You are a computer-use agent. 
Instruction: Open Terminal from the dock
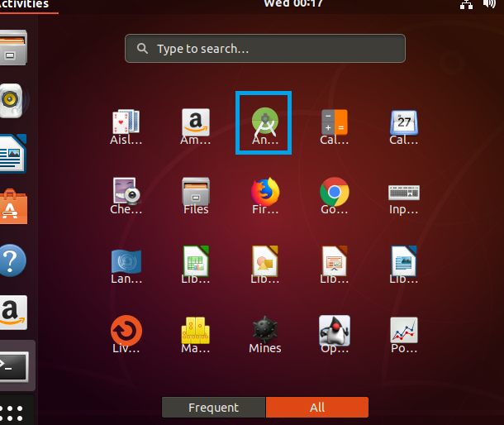coord(13,366)
